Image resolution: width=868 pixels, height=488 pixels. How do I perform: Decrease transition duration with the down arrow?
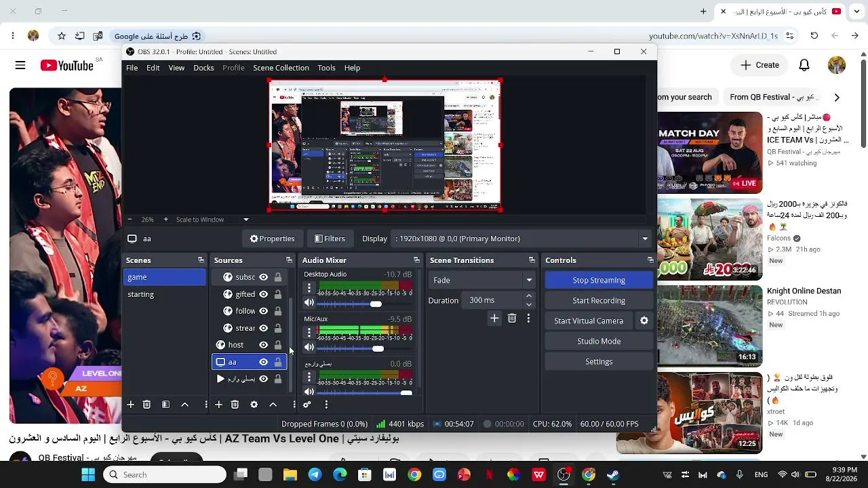[529, 304]
